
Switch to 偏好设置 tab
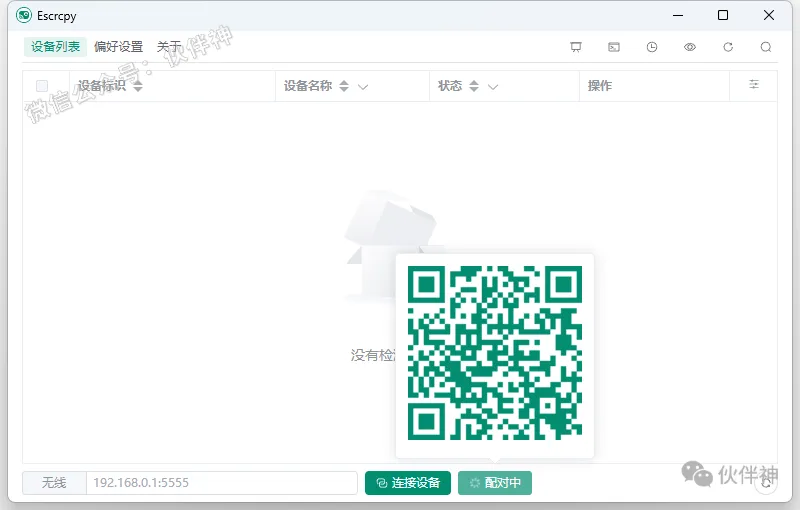pos(118,47)
